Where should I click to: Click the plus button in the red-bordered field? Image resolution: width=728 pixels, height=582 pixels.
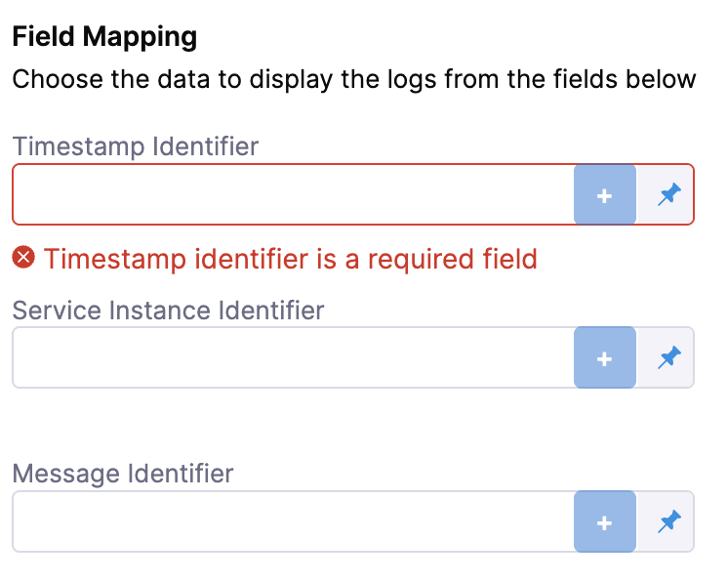pyautogui.click(x=604, y=195)
